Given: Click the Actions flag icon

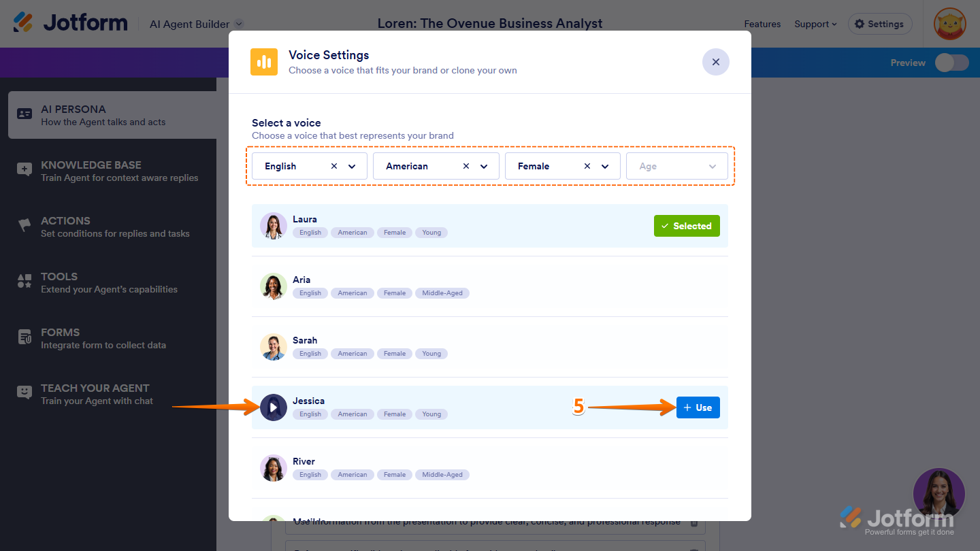Looking at the screenshot, I should (24, 224).
